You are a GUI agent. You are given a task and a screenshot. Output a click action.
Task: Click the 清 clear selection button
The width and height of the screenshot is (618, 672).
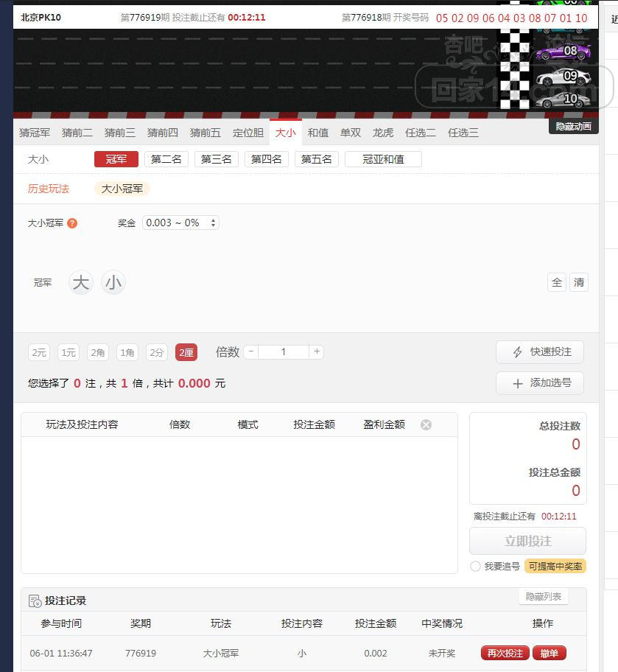579,282
